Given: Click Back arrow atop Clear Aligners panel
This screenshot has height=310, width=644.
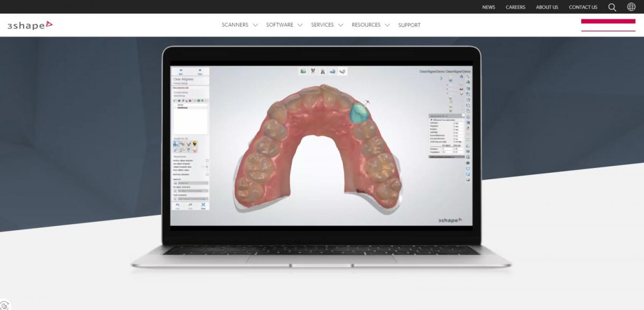Looking at the screenshot, I should point(180,70).
